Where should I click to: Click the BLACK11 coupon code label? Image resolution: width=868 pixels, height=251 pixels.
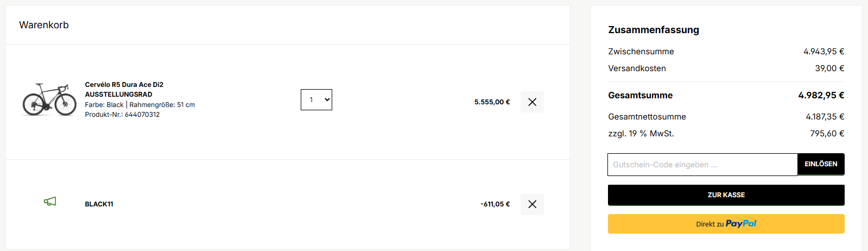click(99, 204)
